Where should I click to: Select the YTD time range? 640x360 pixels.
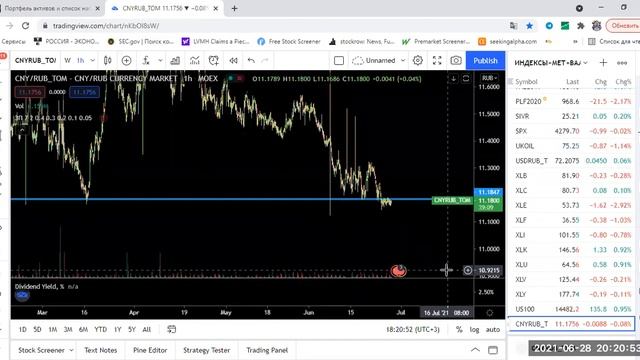point(100,329)
